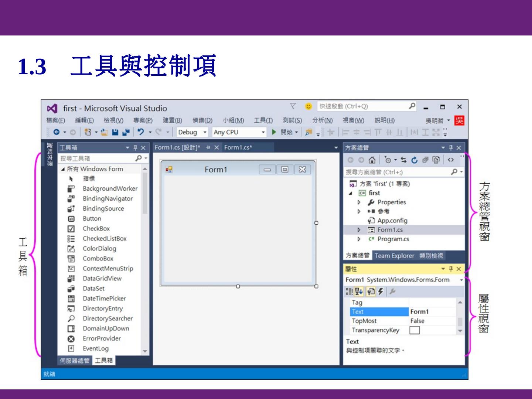Pick ColorDialog from the toolbox
The height and width of the screenshot is (399, 532).
coord(99,249)
